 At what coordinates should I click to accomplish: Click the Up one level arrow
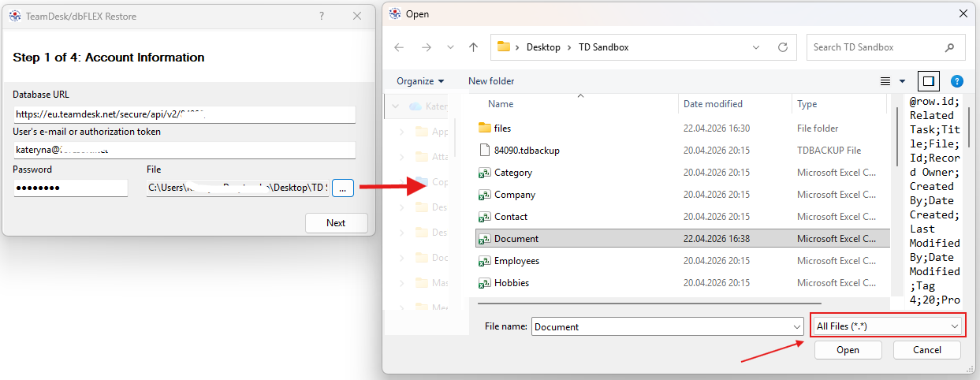(473, 47)
